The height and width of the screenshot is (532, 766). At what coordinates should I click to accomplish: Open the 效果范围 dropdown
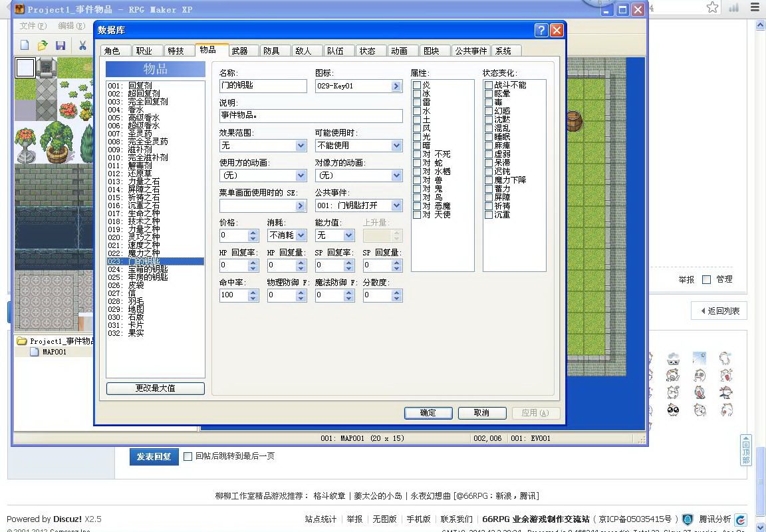301,146
